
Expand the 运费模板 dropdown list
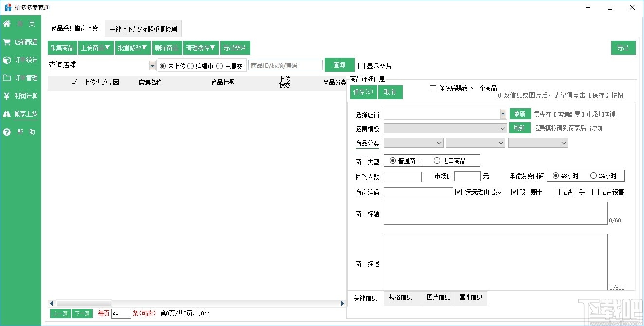point(502,128)
